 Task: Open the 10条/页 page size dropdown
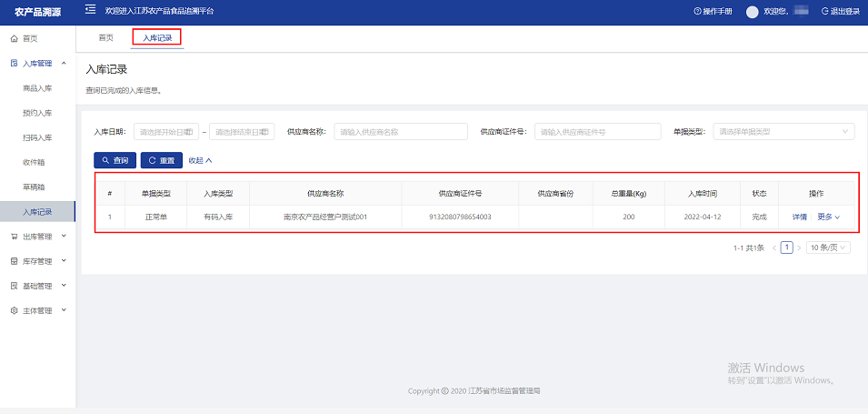pos(829,247)
